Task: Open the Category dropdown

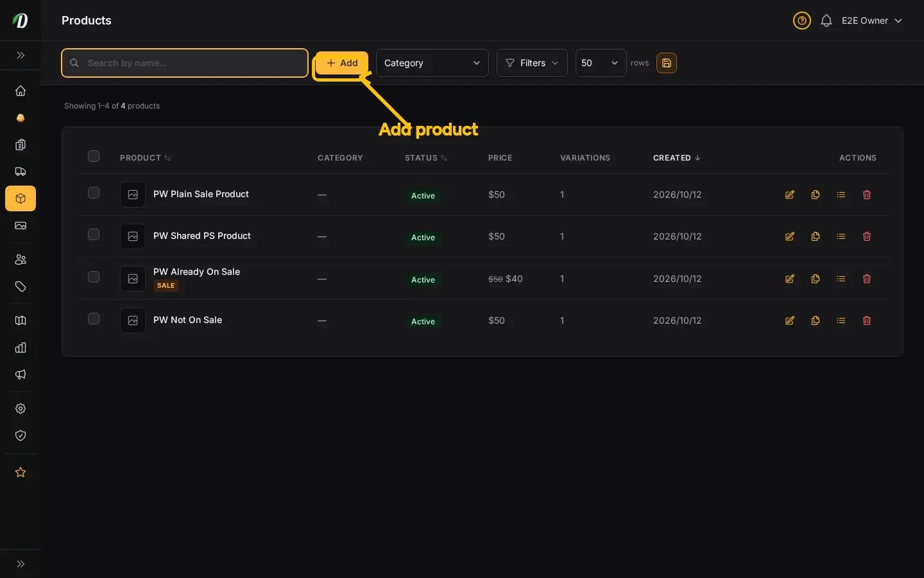Action: [432, 63]
